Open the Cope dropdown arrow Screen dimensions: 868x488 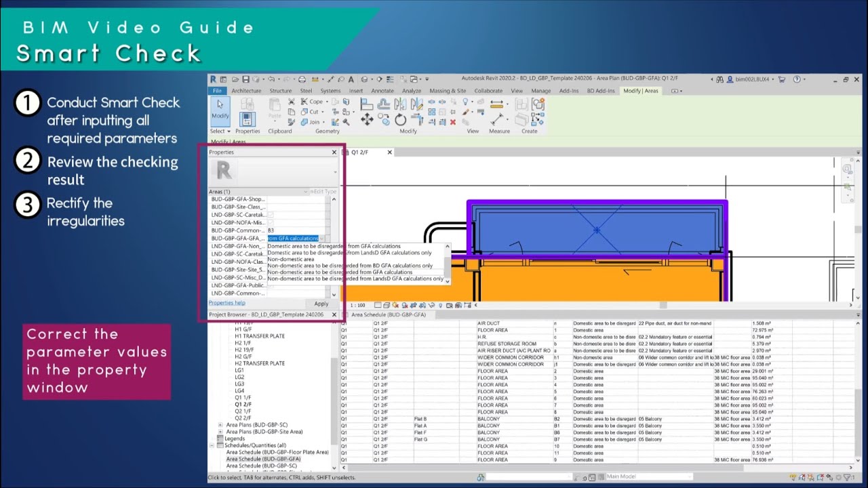click(x=327, y=102)
